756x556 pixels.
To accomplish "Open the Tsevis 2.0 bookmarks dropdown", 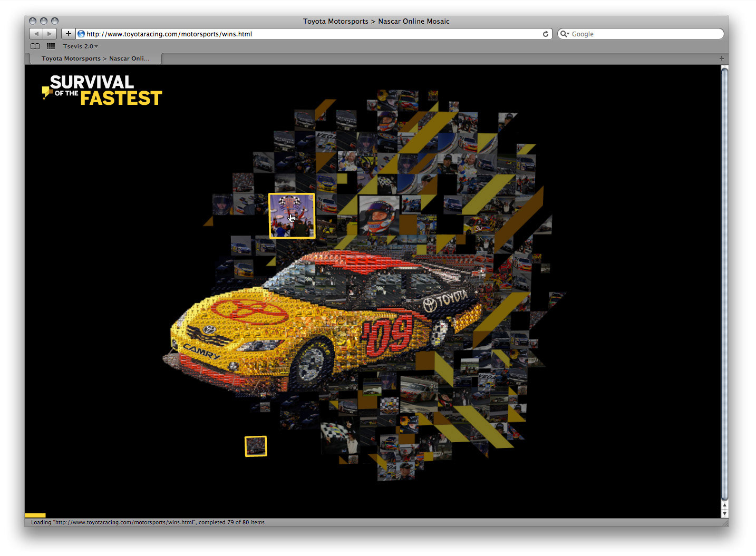I will tap(81, 46).
